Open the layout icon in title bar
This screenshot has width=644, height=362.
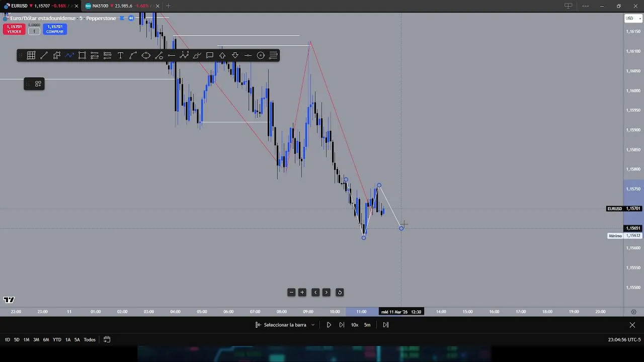568,6
